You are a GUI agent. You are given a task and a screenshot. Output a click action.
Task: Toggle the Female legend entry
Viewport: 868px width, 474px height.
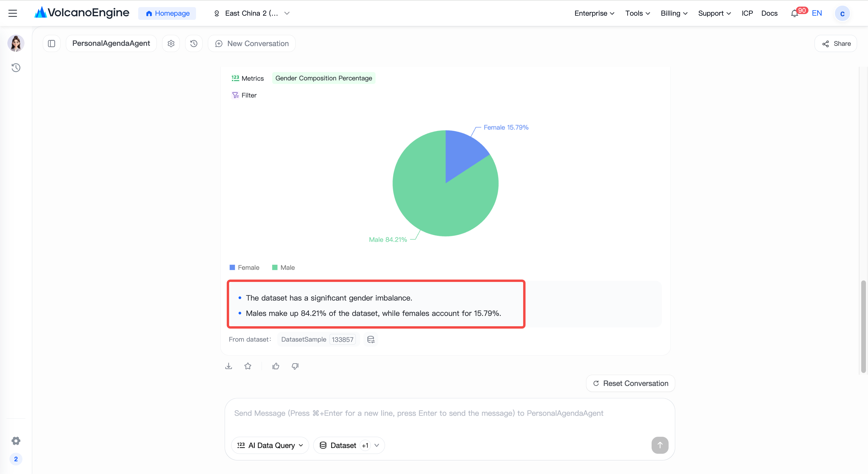coord(244,267)
